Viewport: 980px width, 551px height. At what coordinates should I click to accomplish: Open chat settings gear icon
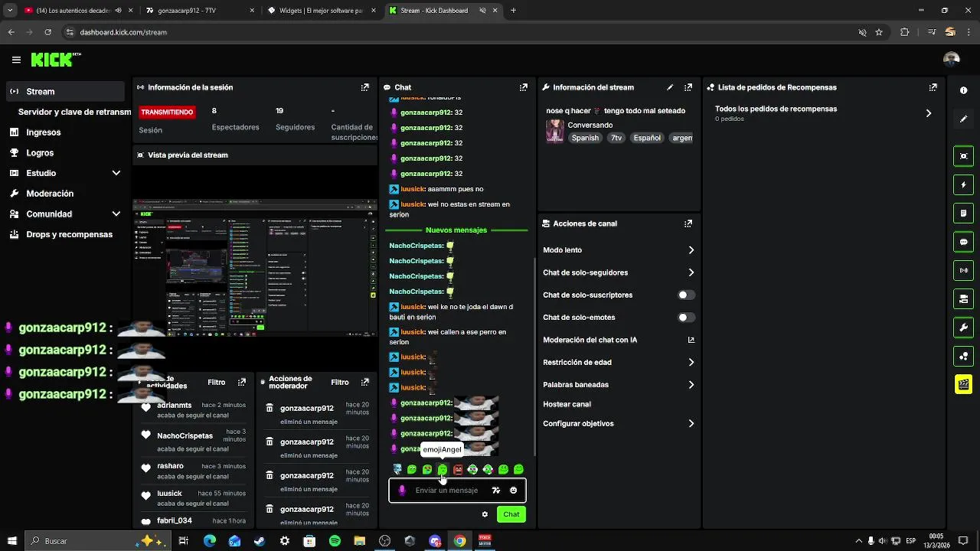pyautogui.click(x=485, y=514)
